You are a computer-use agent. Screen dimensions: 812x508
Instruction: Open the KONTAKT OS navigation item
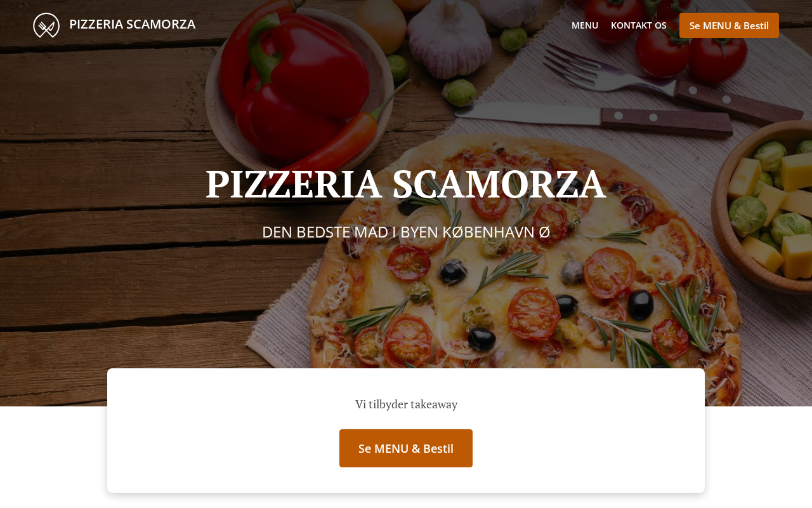639,25
